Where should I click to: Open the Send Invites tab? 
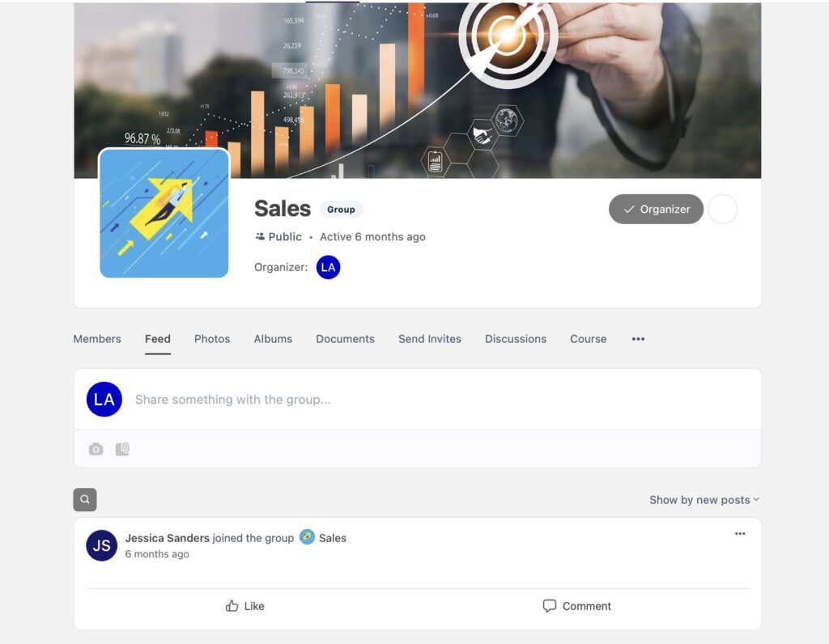click(430, 339)
